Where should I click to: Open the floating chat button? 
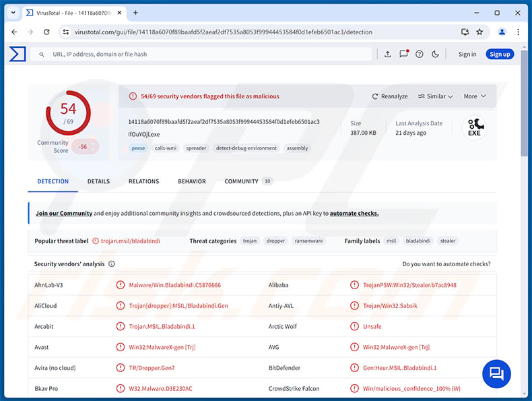pyautogui.click(x=496, y=374)
